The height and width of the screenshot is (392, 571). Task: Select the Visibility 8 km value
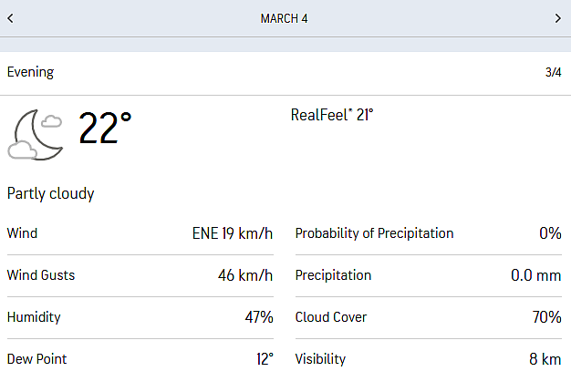(545, 359)
